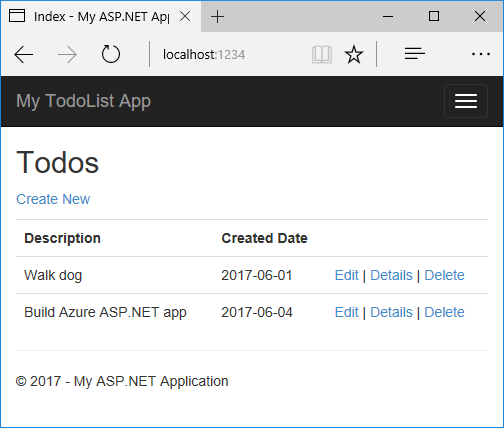Minimize the browser window
Viewport: 504px width, 428px height.
click(x=388, y=16)
